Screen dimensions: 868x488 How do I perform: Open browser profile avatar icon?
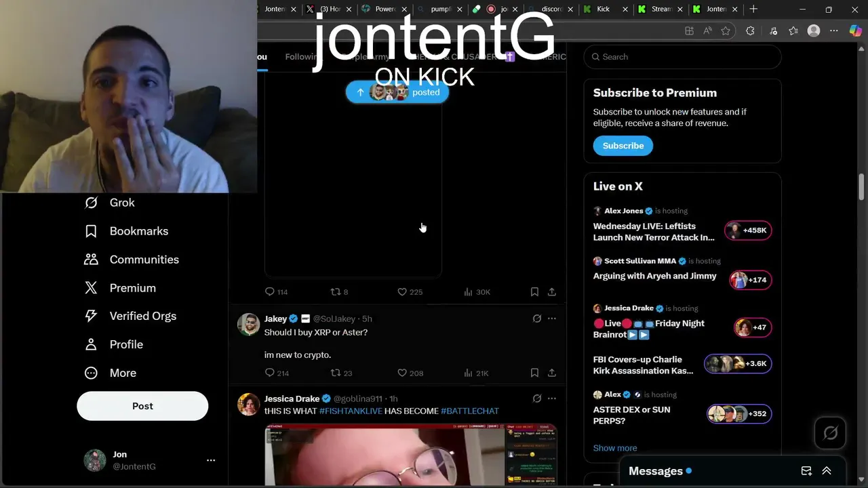pos(814,30)
